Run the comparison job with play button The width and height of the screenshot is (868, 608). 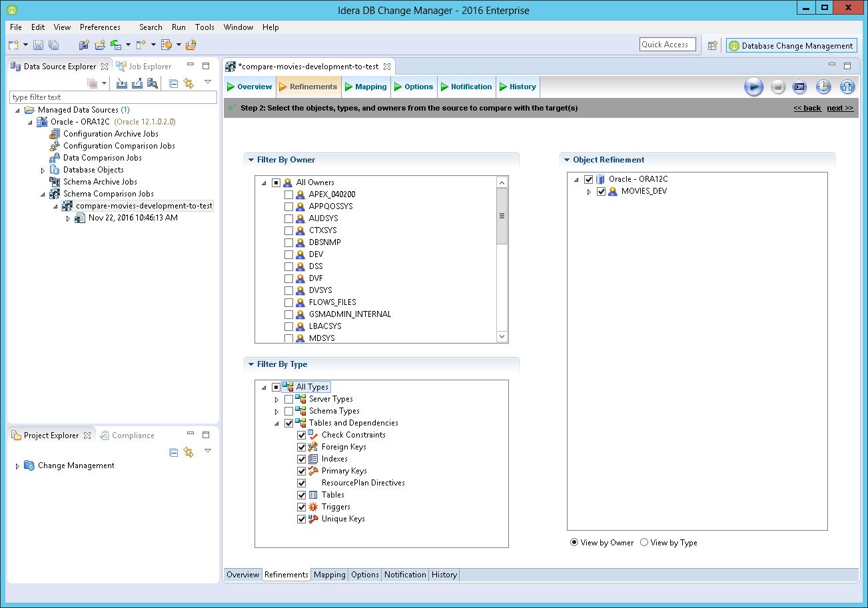click(753, 87)
